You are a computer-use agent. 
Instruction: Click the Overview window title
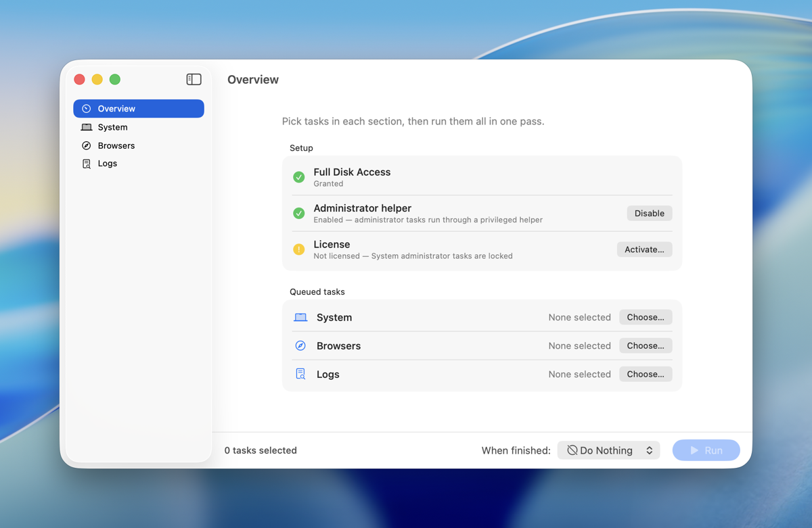pyautogui.click(x=253, y=80)
